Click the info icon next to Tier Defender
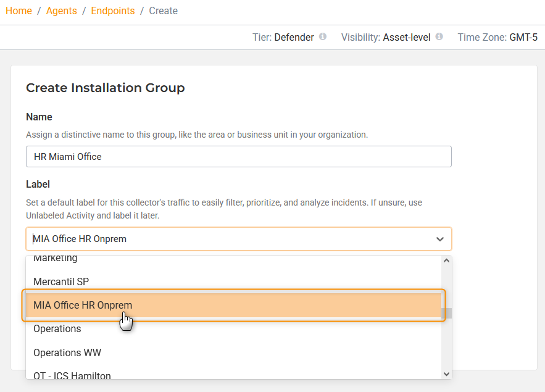This screenshot has width=545, height=392. point(322,37)
